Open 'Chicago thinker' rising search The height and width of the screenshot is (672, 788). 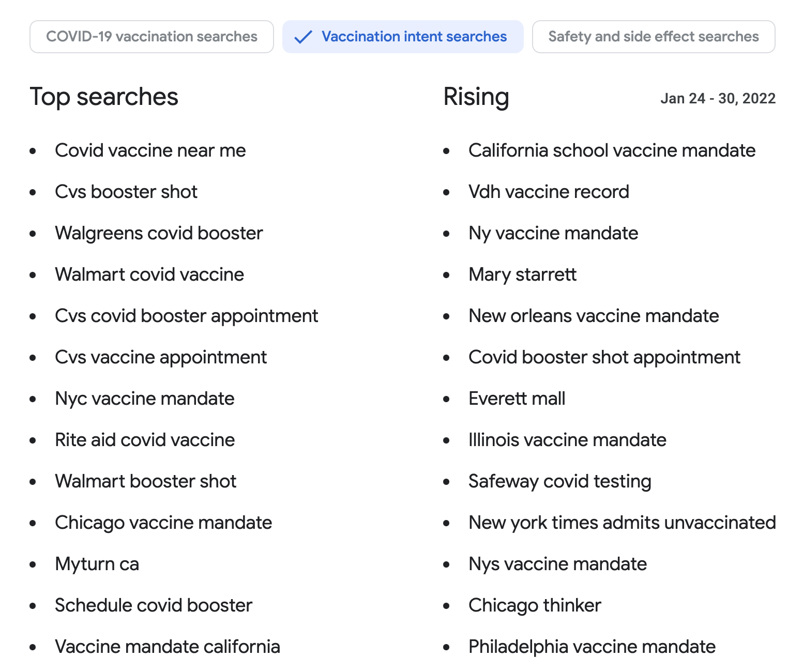coord(535,605)
